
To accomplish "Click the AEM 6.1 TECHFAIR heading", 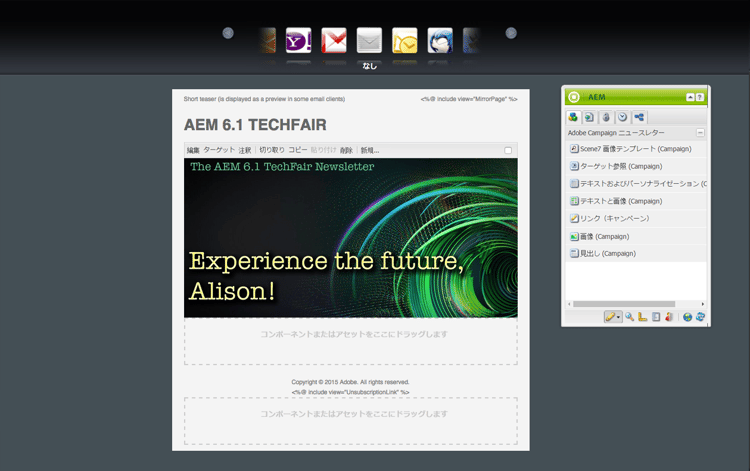I will (x=255, y=125).
